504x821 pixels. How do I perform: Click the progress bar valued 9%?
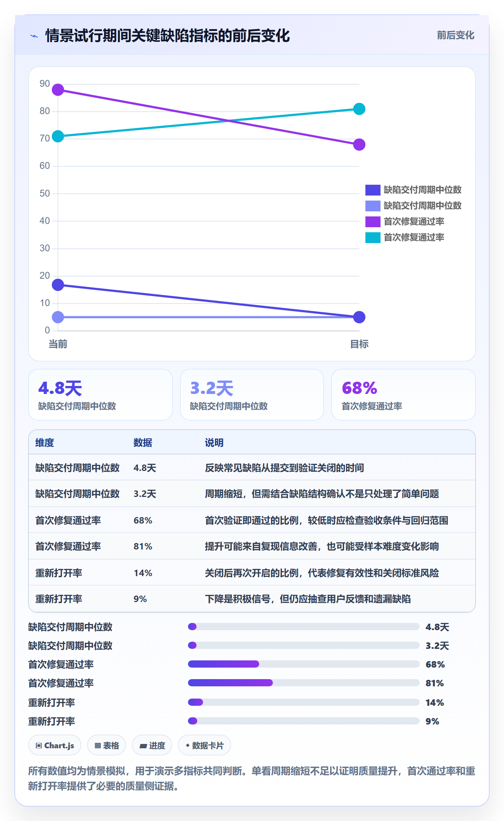point(304,721)
